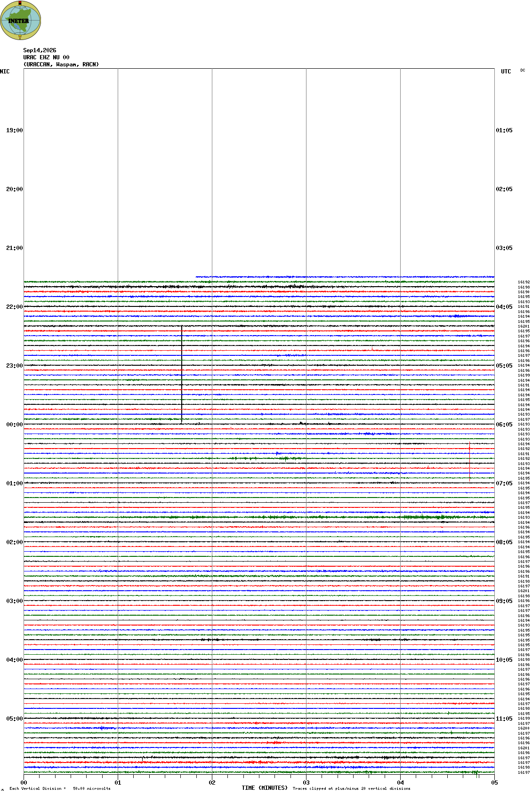532x795 pixels.
Task: Click minute 02 on bottom axis
Action: point(212,783)
